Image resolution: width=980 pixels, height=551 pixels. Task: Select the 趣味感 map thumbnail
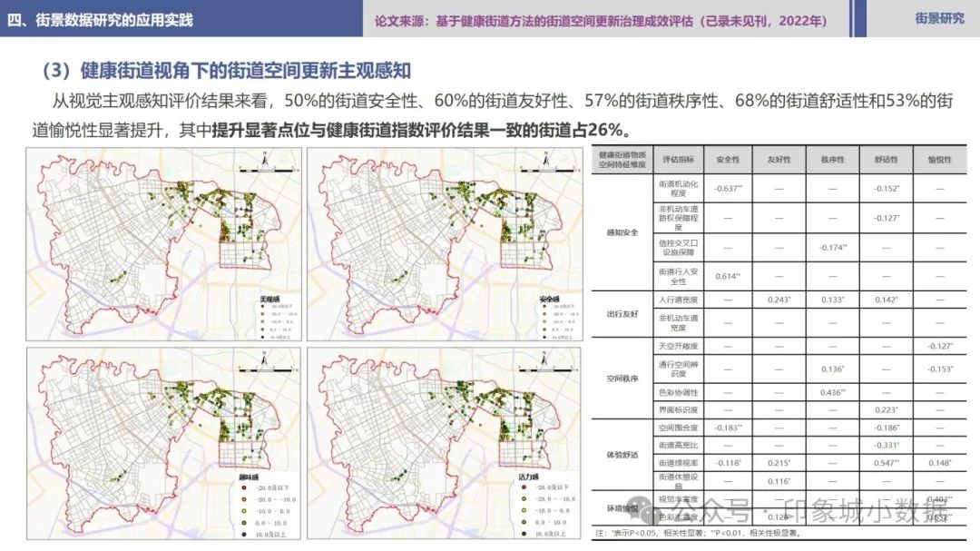163,443
